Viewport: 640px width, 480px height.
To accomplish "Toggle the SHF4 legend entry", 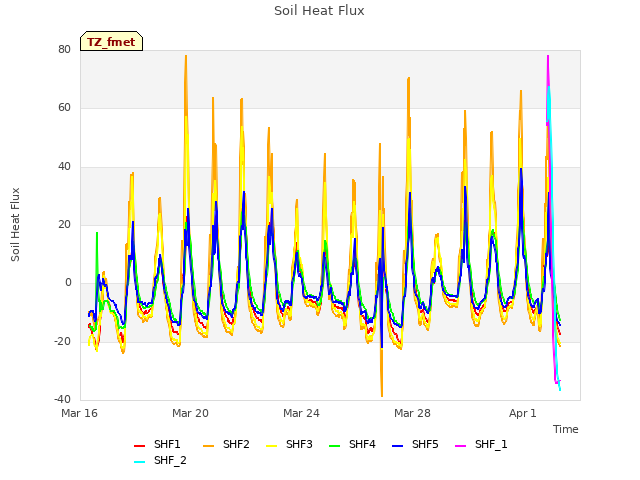I will (352, 444).
